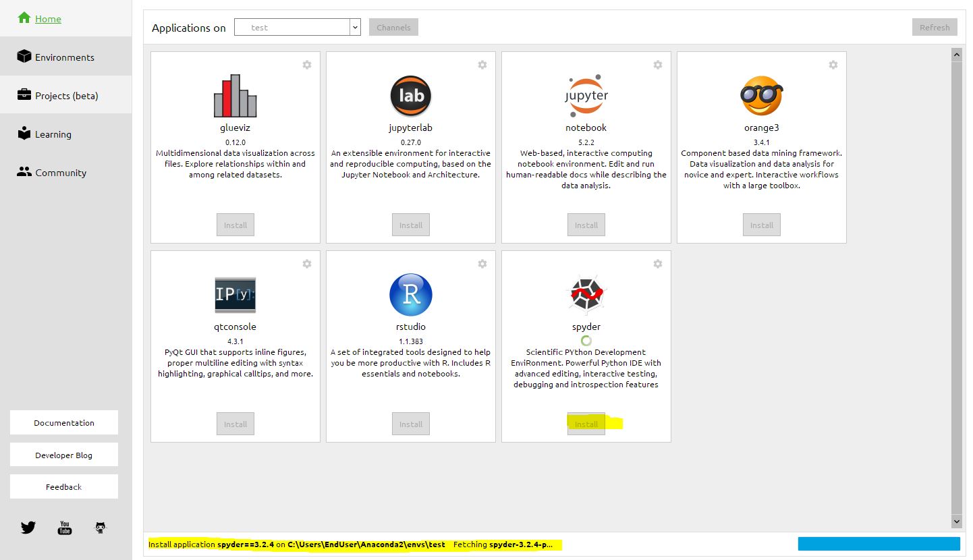Click the rstudio blue R logo

(x=411, y=295)
